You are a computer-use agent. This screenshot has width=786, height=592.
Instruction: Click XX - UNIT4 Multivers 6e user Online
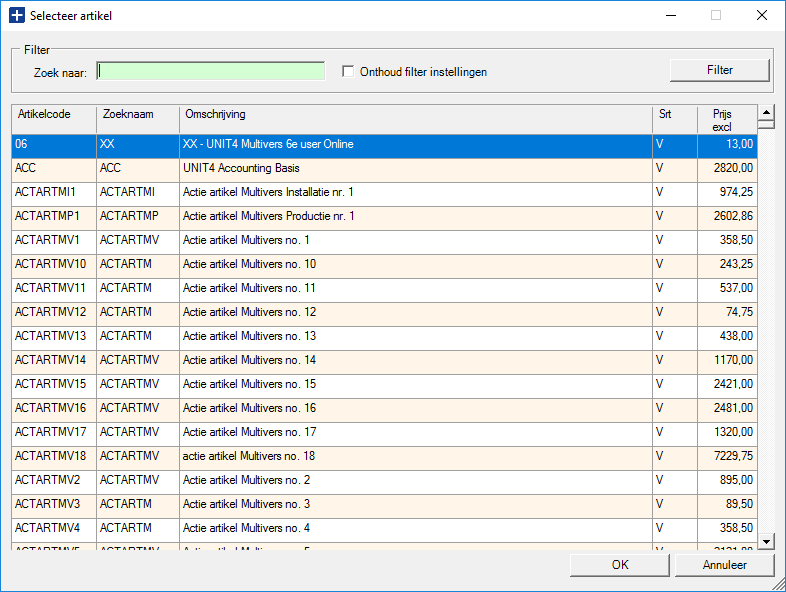[416, 144]
